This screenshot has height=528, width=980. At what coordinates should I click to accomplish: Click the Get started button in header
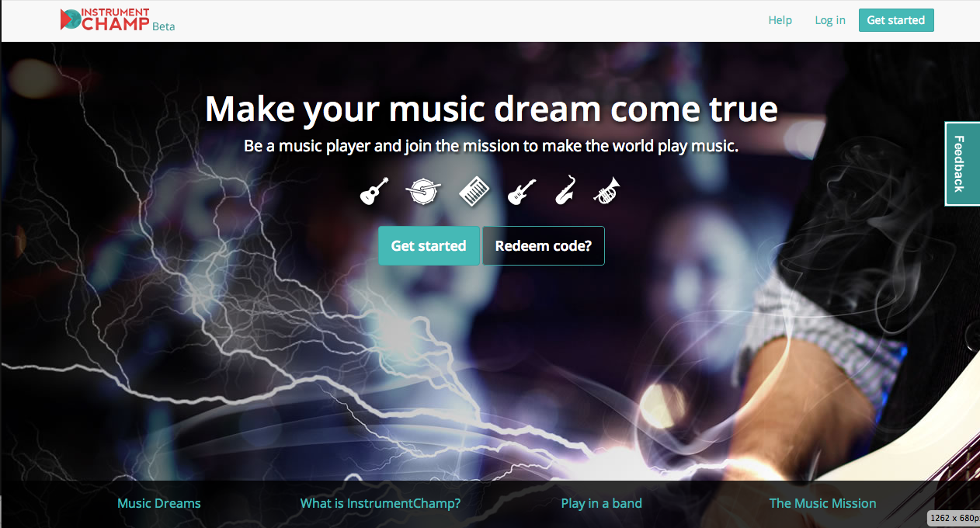point(896,20)
